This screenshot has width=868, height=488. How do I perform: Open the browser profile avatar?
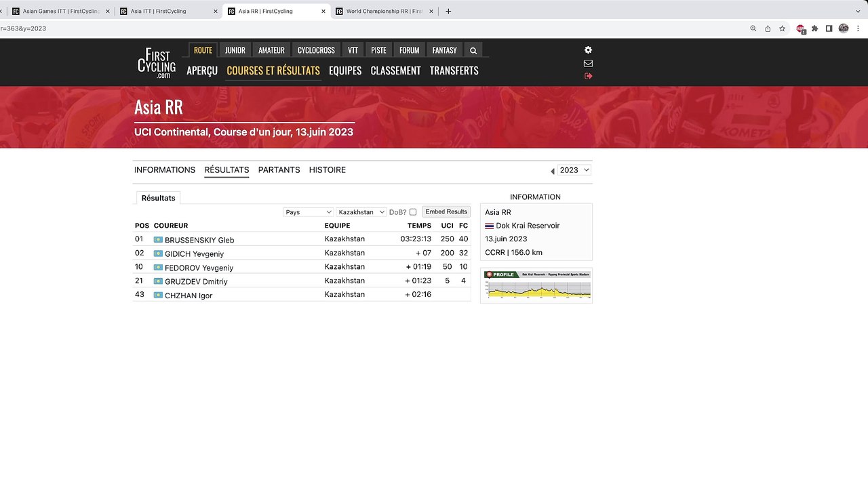[x=844, y=28]
